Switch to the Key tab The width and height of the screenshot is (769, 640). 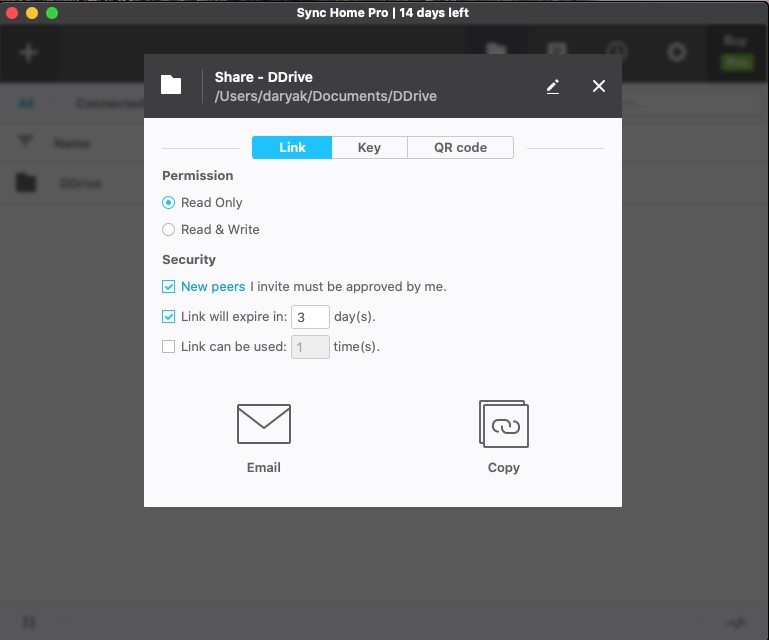click(x=369, y=148)
